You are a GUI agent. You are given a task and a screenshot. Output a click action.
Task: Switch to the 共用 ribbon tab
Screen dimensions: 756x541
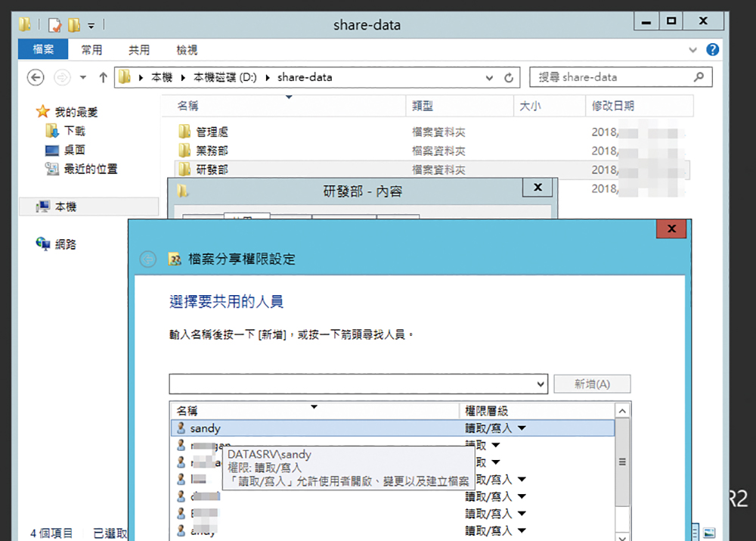139,50
